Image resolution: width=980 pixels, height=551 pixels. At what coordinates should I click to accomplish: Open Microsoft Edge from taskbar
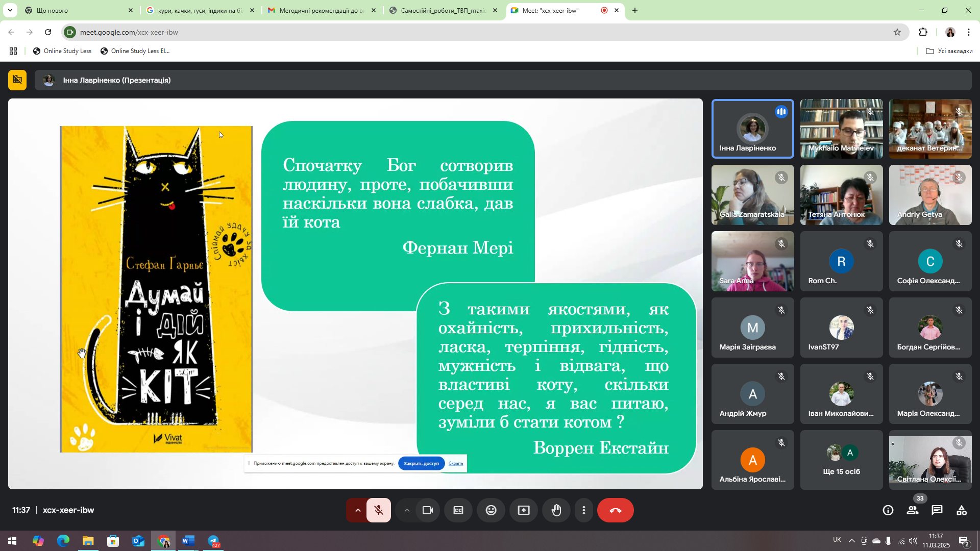pyautogui.click(x=63, y=541)
